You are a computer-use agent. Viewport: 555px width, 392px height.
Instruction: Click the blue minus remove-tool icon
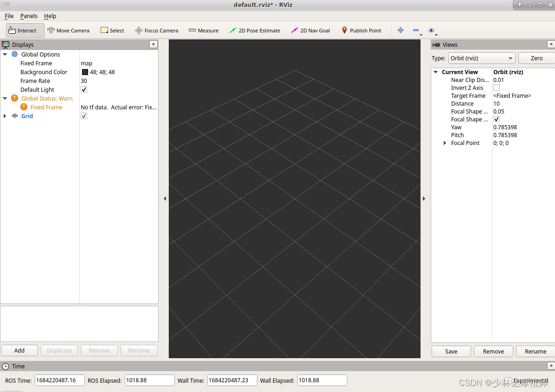tap(416, 30)
